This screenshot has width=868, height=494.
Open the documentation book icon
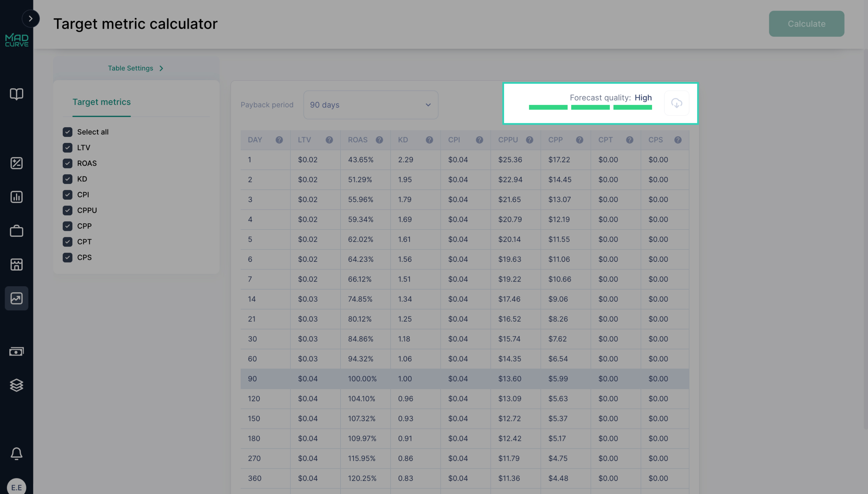coord(17,94)
